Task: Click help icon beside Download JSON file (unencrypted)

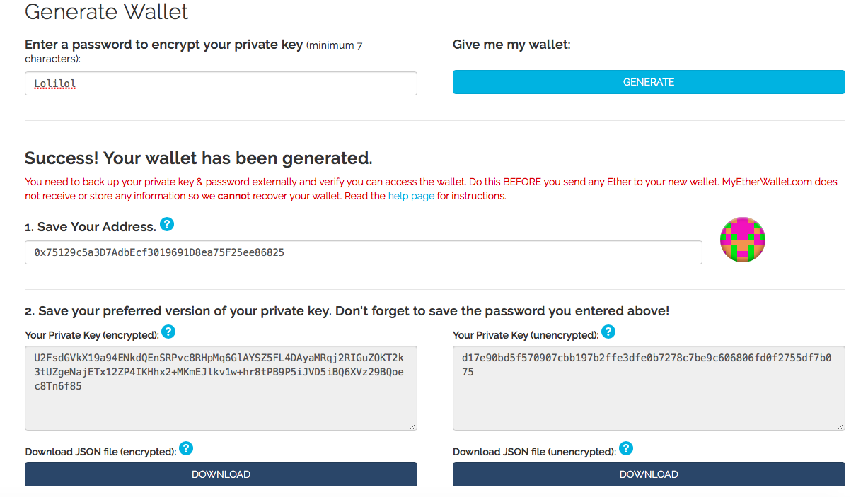Action: click(x=626, y=448)
